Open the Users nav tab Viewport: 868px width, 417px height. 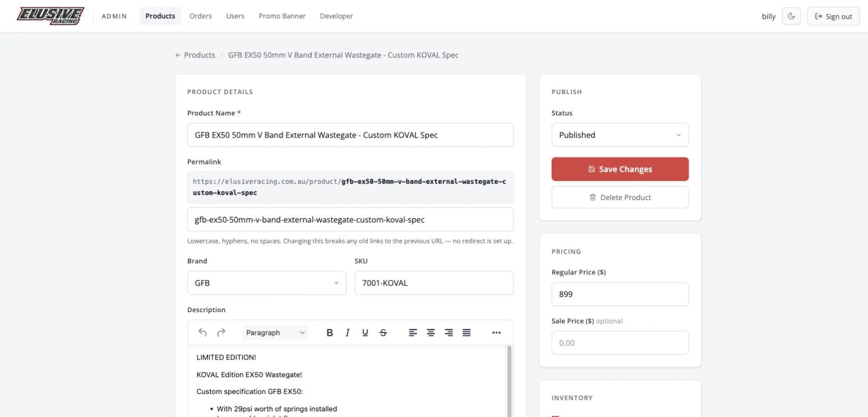[235, 16]
